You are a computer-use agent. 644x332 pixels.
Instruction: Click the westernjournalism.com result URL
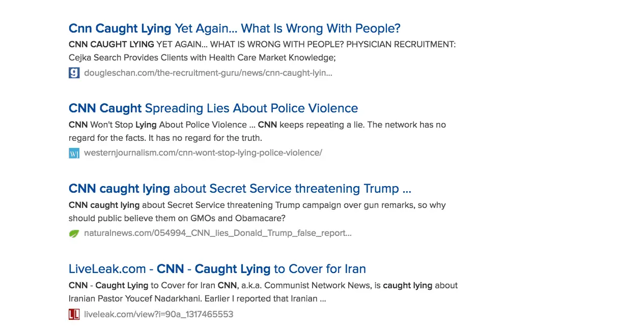[x=203, y=153]
